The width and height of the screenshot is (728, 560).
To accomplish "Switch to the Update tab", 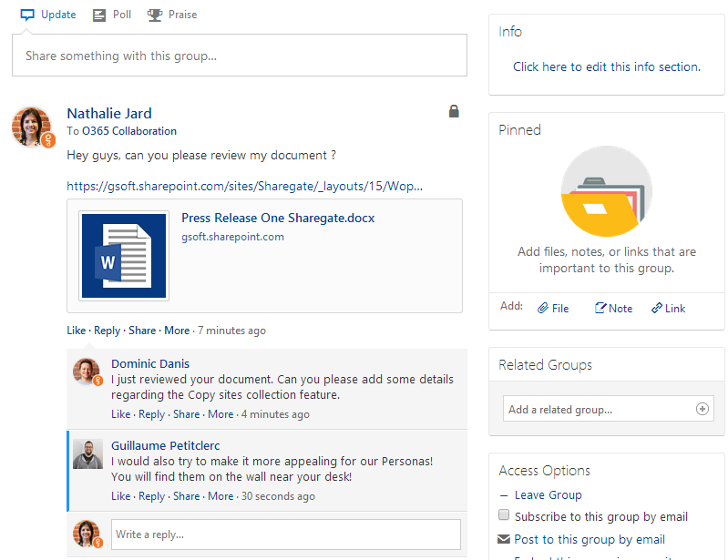I will 48,15.
